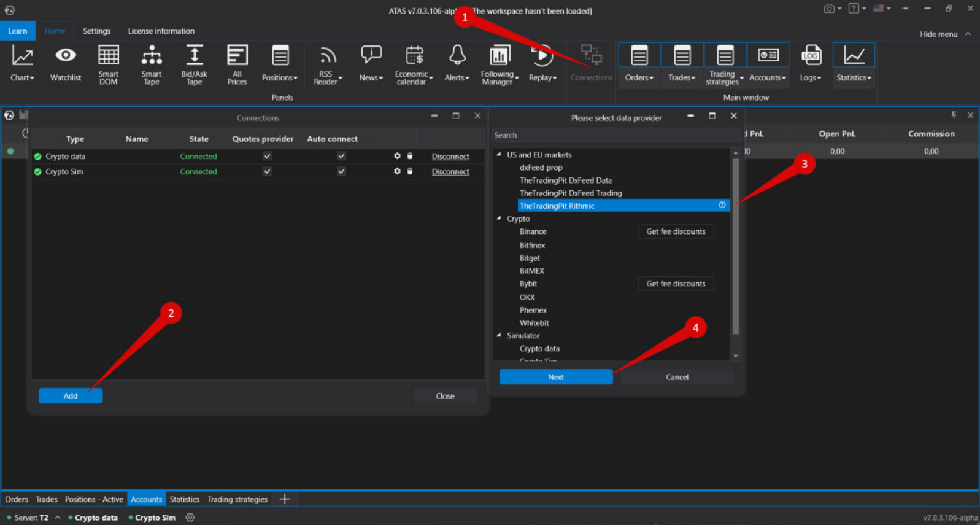The image size is (980, 525).
Task: Open settings gear for Crypto data connection
Action: (x=397, y=156)
